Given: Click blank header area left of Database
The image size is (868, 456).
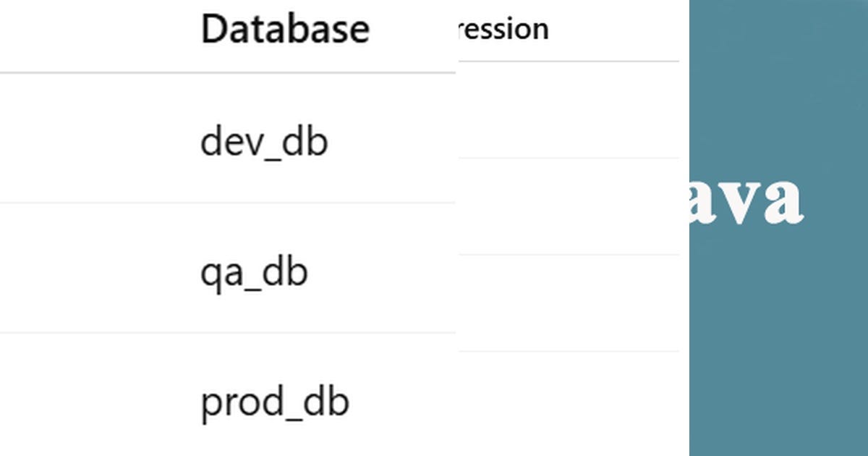Looking at the screenshot, I should (98, 35).
